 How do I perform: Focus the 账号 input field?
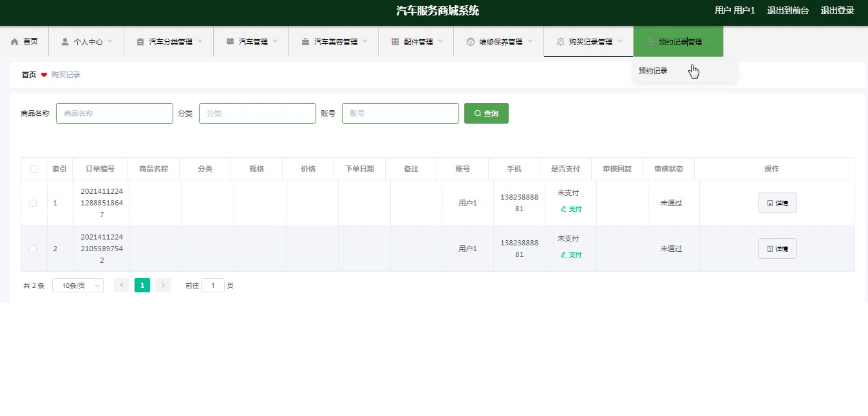coord(401,113)
